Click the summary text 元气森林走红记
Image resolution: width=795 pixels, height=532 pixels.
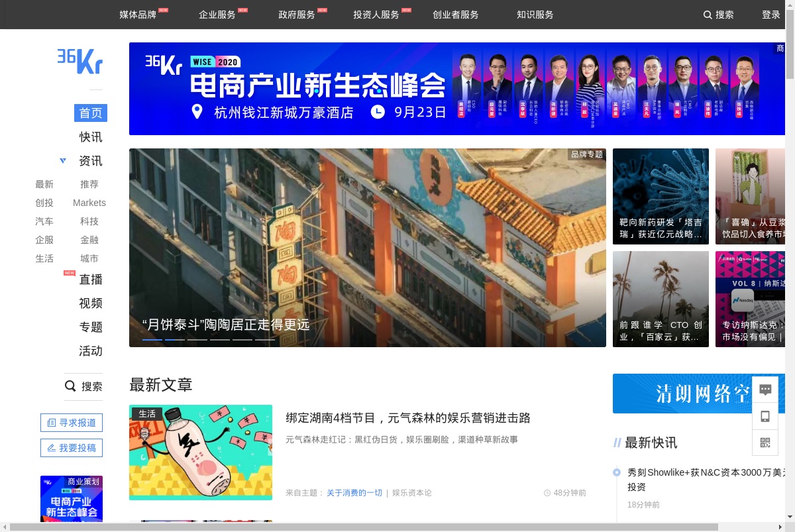click(401, 439)
